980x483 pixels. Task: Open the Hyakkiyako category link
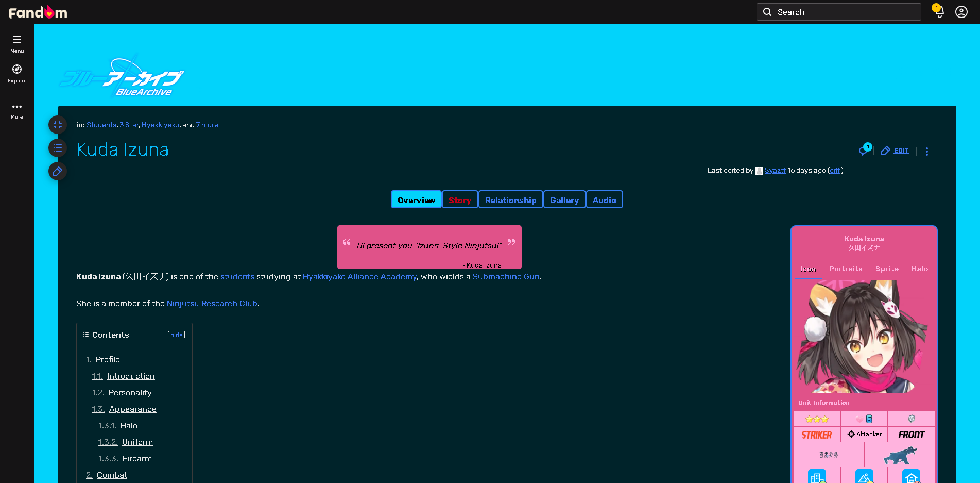[160, 125]
